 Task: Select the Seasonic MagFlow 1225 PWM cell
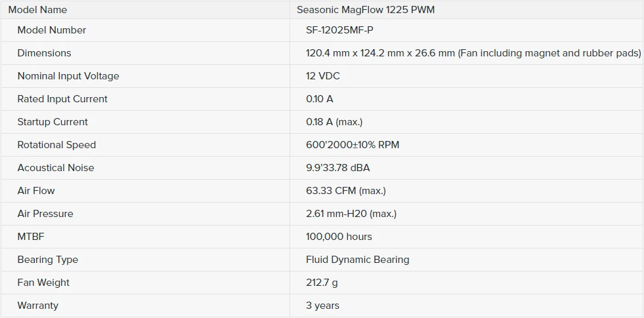(467, 10)
